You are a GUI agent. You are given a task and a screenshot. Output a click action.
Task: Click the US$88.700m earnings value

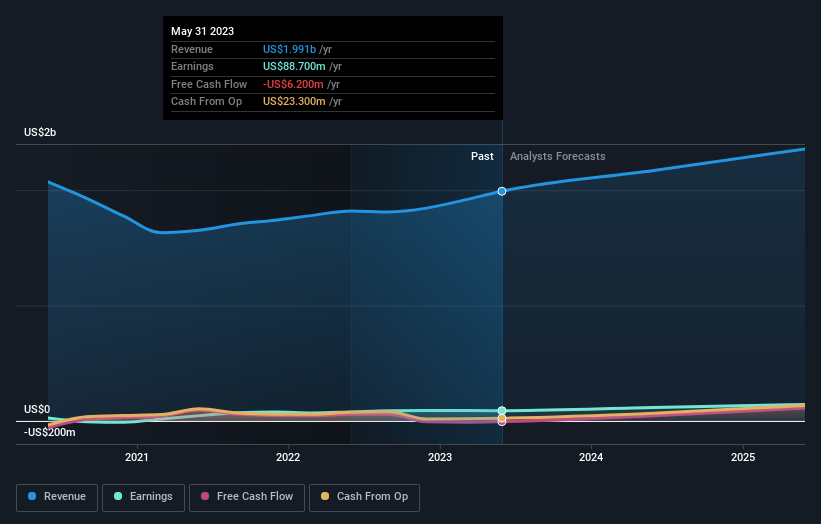click(294, 66)
